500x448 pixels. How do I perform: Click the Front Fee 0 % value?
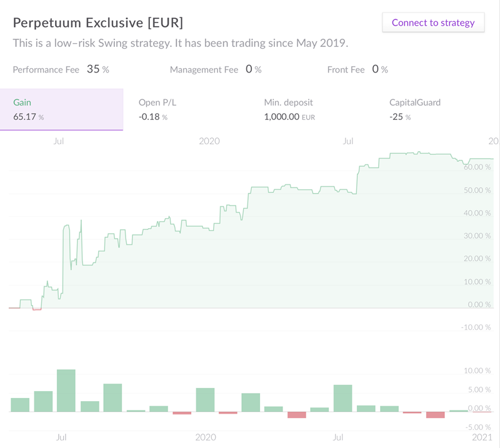point(380,69)
